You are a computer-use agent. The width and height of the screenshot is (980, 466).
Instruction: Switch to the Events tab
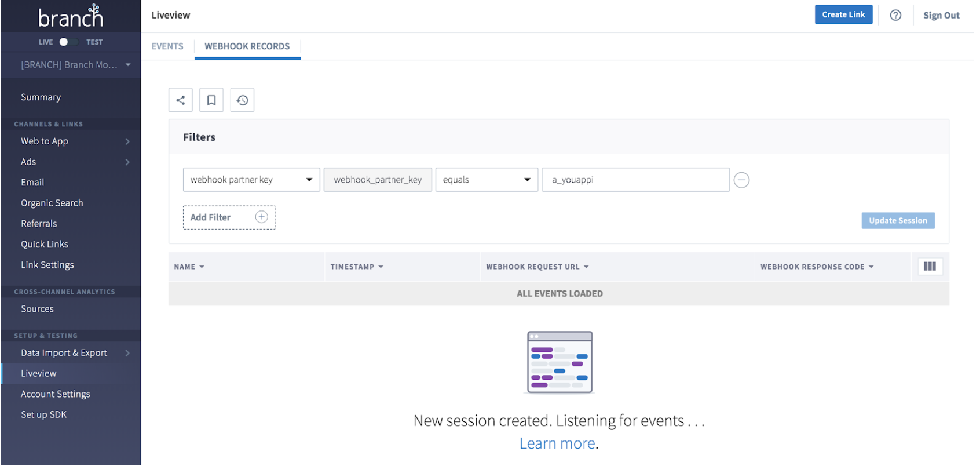click(x=167, y=46)
